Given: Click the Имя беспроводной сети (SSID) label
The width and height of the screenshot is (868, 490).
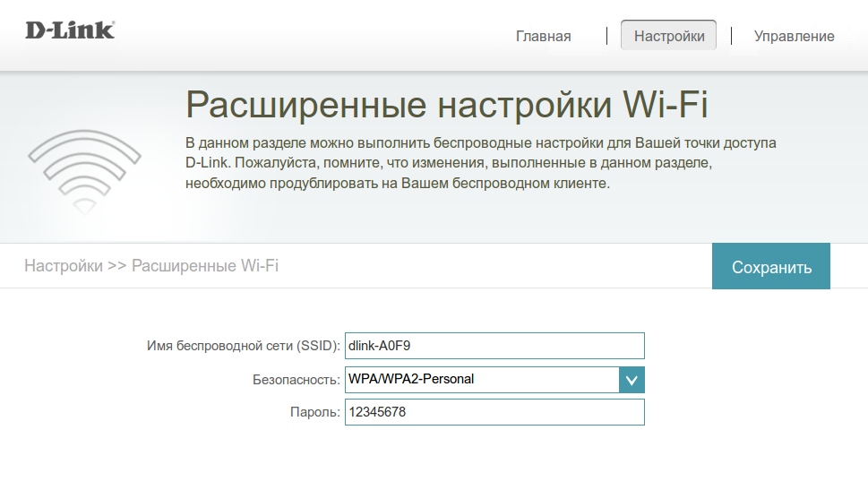Looking at the screenshot, I should pos(243,346).
